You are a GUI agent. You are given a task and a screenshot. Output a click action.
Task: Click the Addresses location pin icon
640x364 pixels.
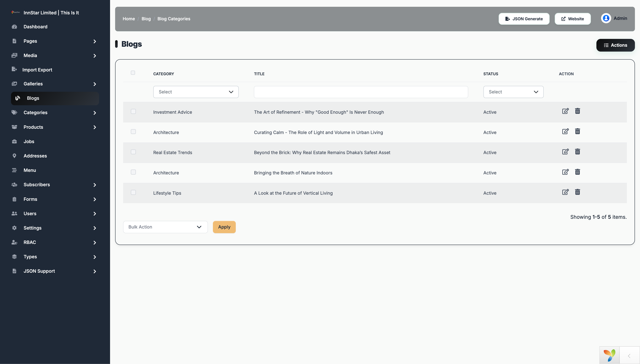coord(14,156)
